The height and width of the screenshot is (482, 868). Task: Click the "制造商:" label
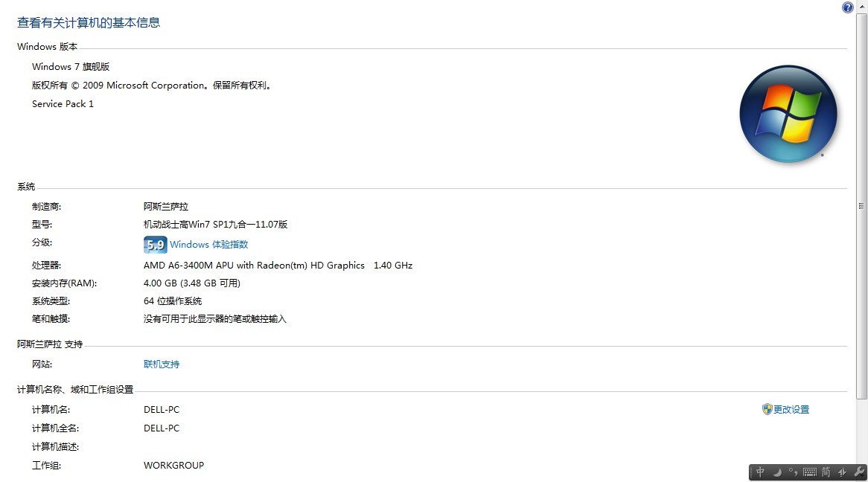click(46, 207)
